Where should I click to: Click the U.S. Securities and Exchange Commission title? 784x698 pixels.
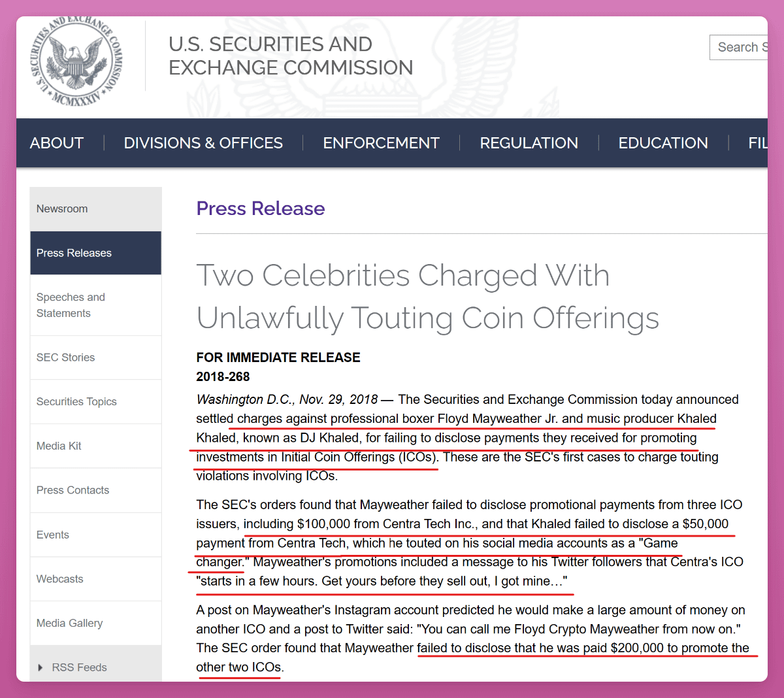tap(290, 56)
